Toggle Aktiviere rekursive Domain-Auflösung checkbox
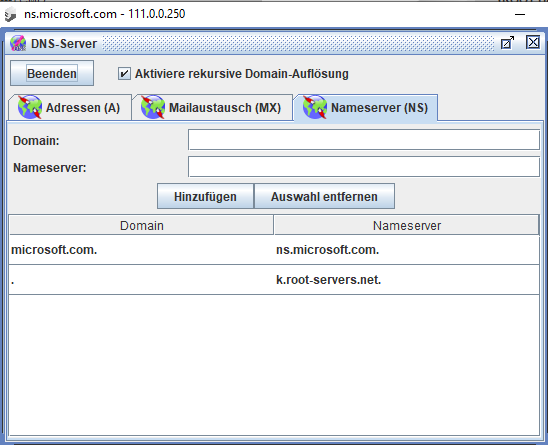 click(x=124, y=74)
